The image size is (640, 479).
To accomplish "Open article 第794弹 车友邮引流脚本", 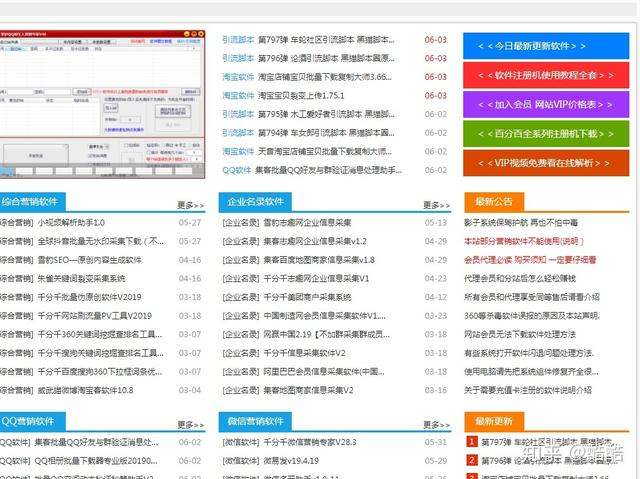I will tap(326, 133).
